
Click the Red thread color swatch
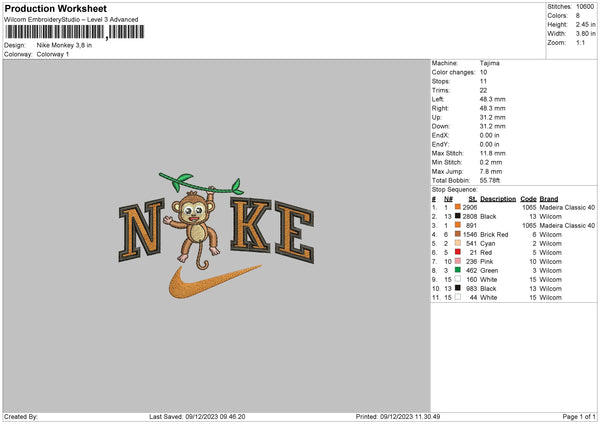[x=458, y=252]
